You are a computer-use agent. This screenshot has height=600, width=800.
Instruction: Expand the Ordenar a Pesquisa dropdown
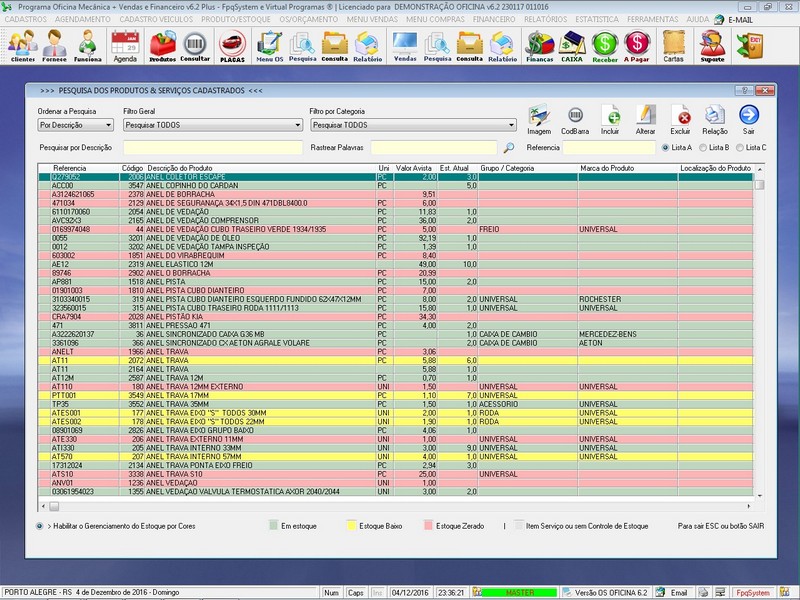107,126
